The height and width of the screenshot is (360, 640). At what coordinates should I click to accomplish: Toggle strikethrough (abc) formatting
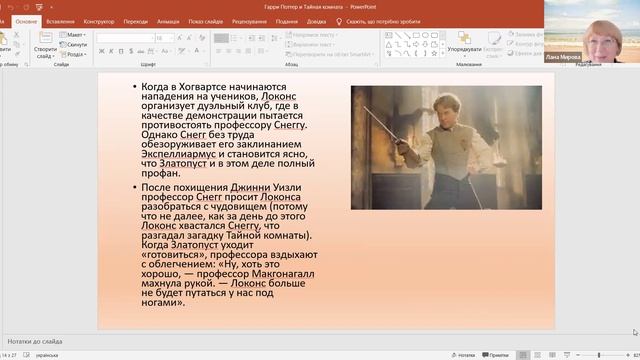click(x=140, y=51)
